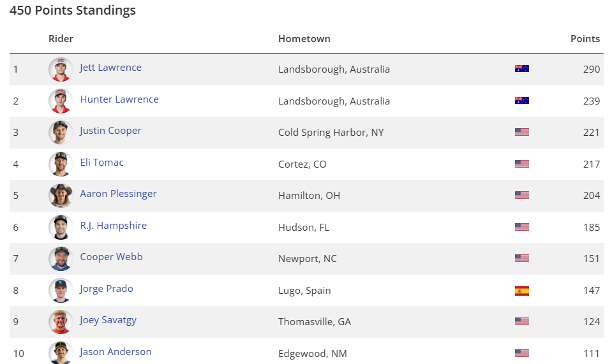This screenshot has width=612, height=364.
Task: Open Jett Lawrence's rider profile link
Action: (x=110, y=68)
